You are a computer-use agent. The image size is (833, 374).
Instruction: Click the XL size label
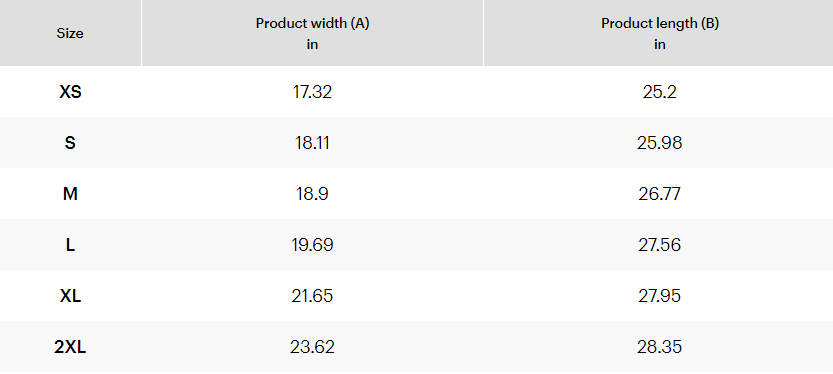pos(70,296)
